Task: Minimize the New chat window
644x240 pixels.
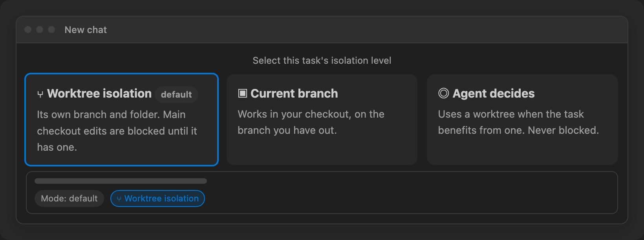Action: [x=40, y=30]
